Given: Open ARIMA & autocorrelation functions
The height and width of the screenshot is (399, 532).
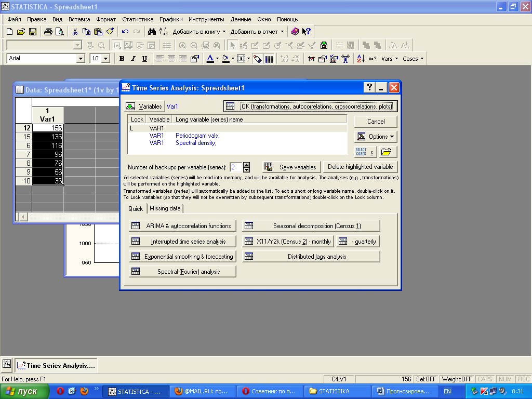Looking at the screenshot, I should (182, 226).
